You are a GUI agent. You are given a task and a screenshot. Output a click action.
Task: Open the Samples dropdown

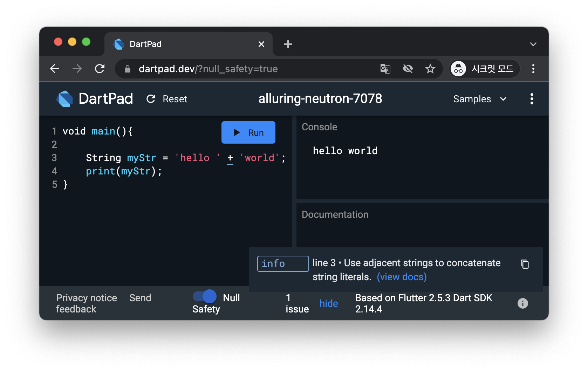pyautogui.click(x=480, y=99)
